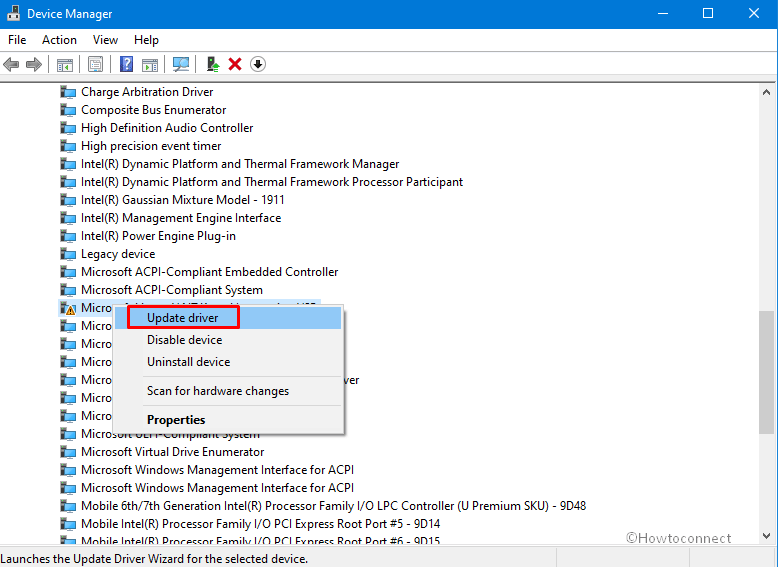778x567 pixels.
Task: Click the vertical scrollbar thumb
Action: click(766, 373)
